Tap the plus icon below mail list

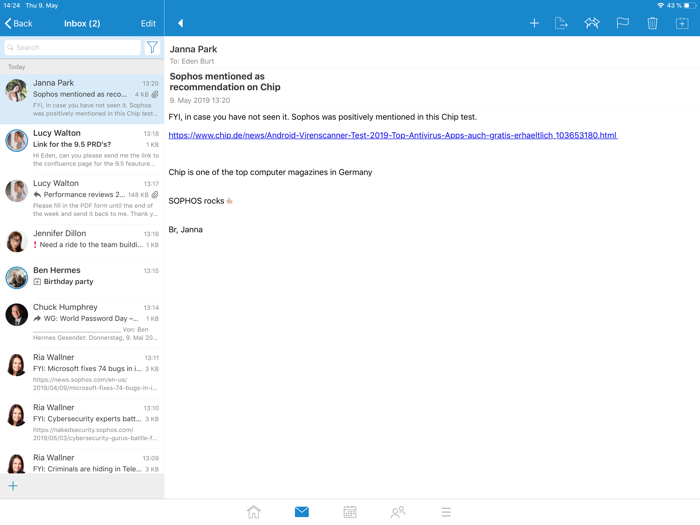click(13, 486)
